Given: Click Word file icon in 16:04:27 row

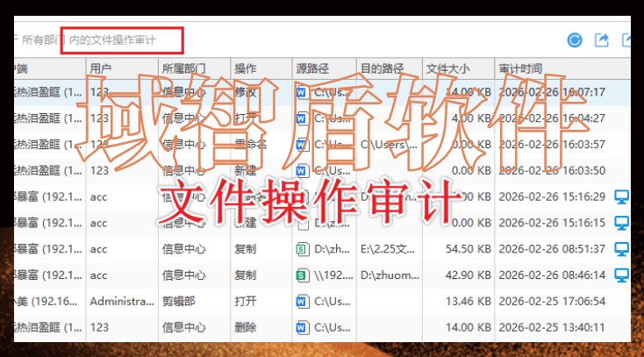Looking at the screenshot, I should pos(303,118).
